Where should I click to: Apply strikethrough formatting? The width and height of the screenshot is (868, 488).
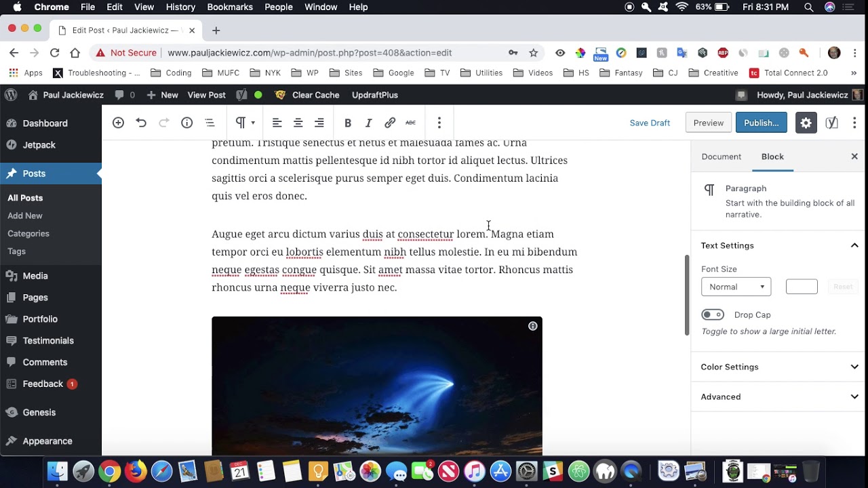(x=410, y=123)
